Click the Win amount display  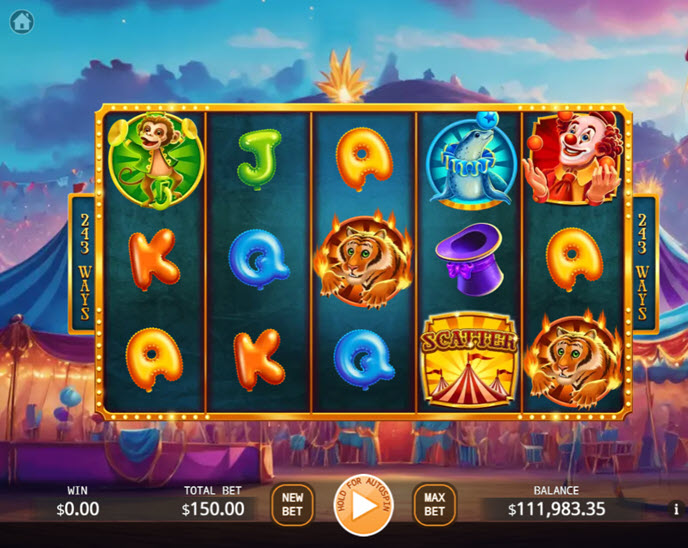pyautogui.click(x=78, y=509)
